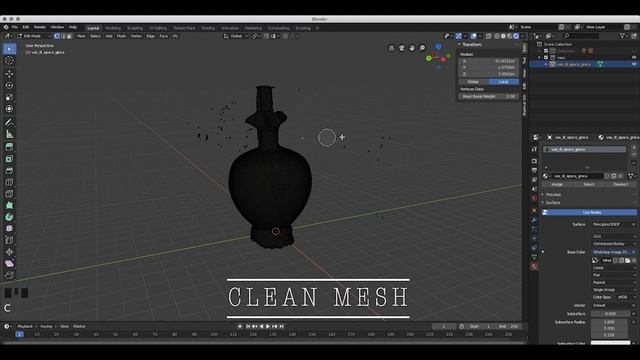Select the Rotate tool

point(9,85)
